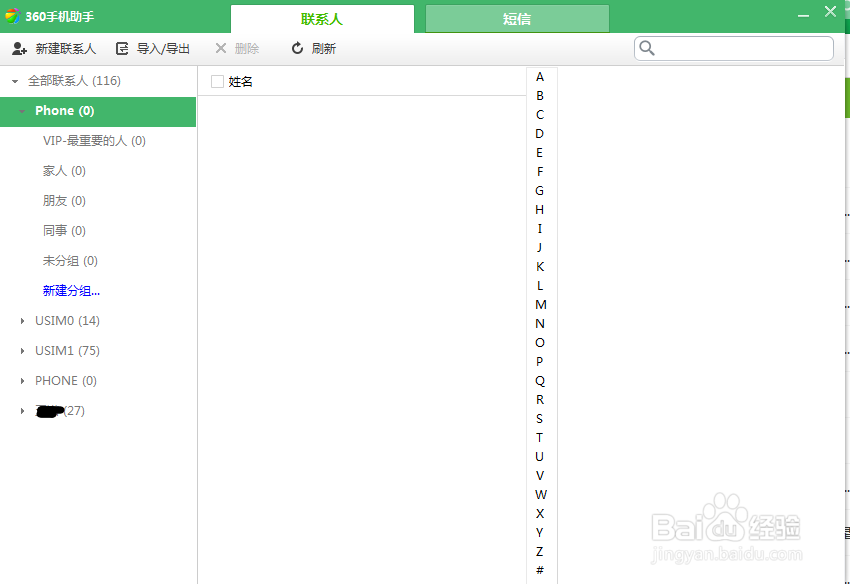The height and width of the screenshot is (584, 850).
Task: Jump to letter E in index
Action: tap(540, 153)
